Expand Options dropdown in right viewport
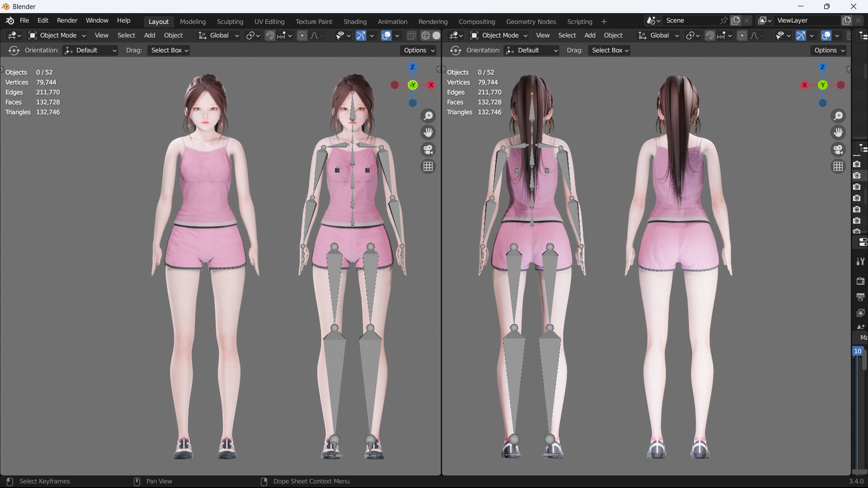 click(829, 50)
